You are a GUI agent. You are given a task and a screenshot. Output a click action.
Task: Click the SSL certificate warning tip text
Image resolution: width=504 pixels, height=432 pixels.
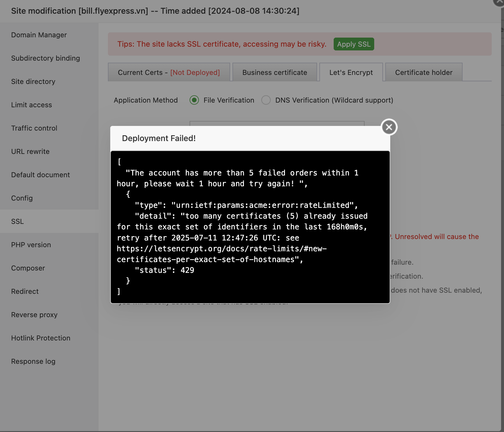click(222, 44)
